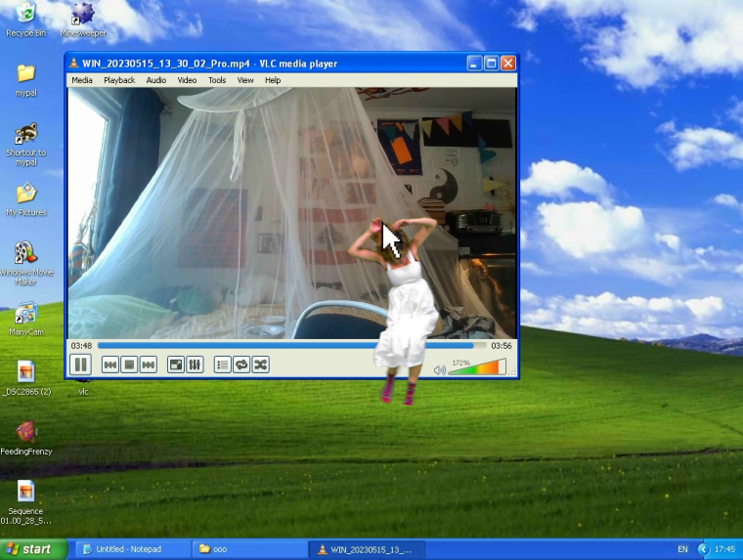
Task: Pause the video in VLC
Action: [x=80, y=365]
